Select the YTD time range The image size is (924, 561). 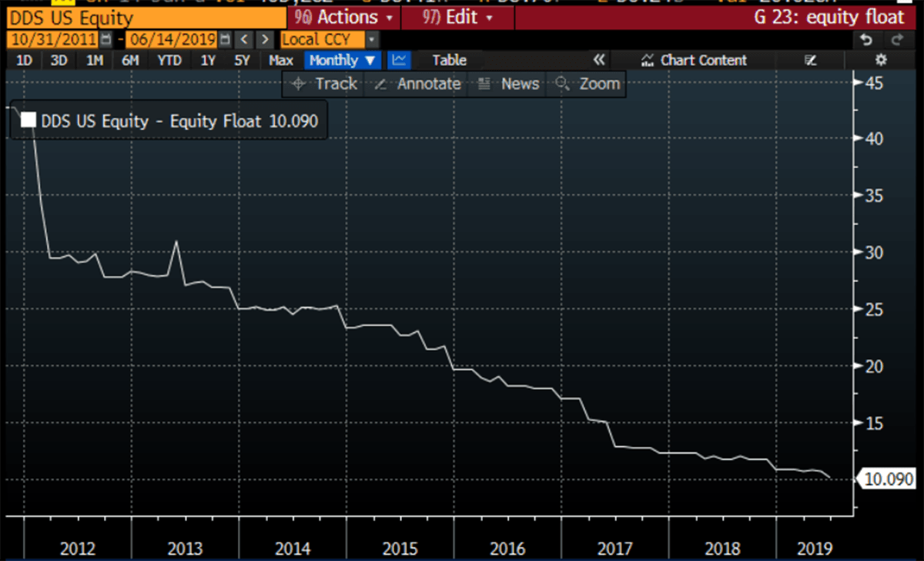point(169,60)
